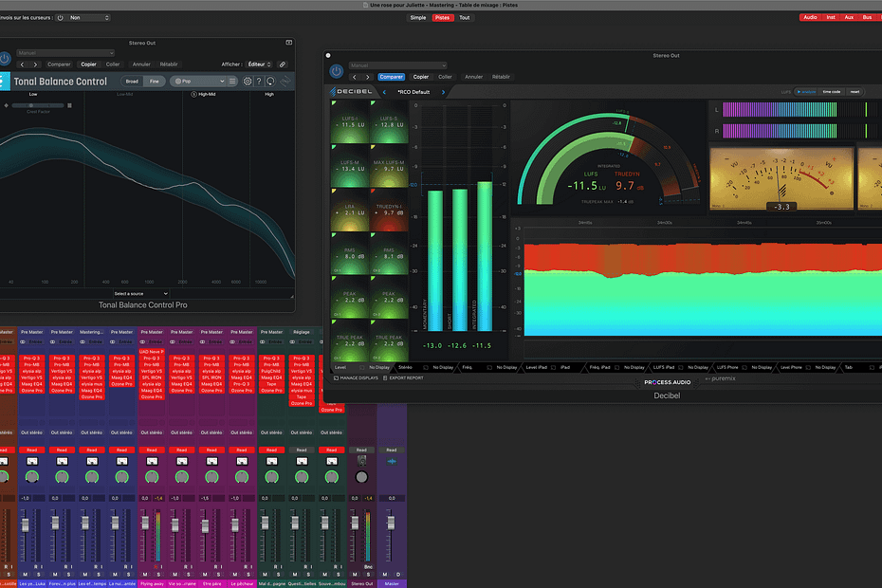The image size is (882, 588).
Task: Solo the Flying away channel
Action: [x=158, y=575]
